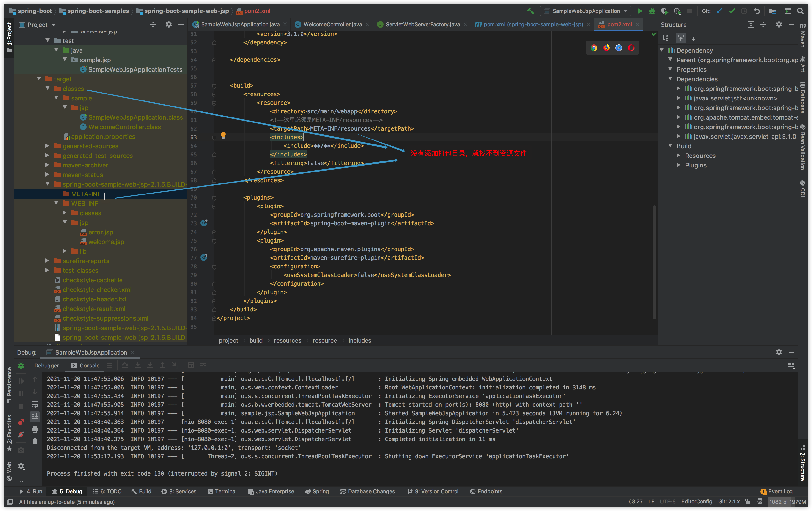The image size is (812, 511).
Task: Open in Firefox browser icon
Action: pyautogui.click(x=606, y=48)
